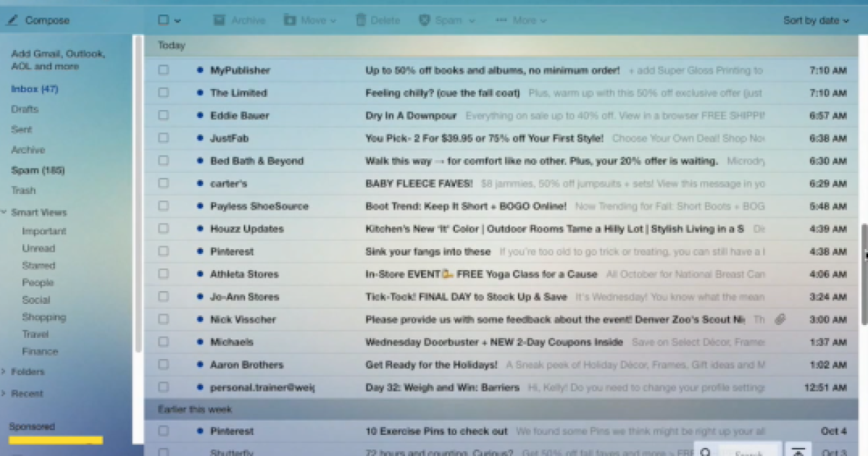Screen dimensions: 868x456
Task: Click the back-to-top arrow icon
Action: [x=799, y=452]
